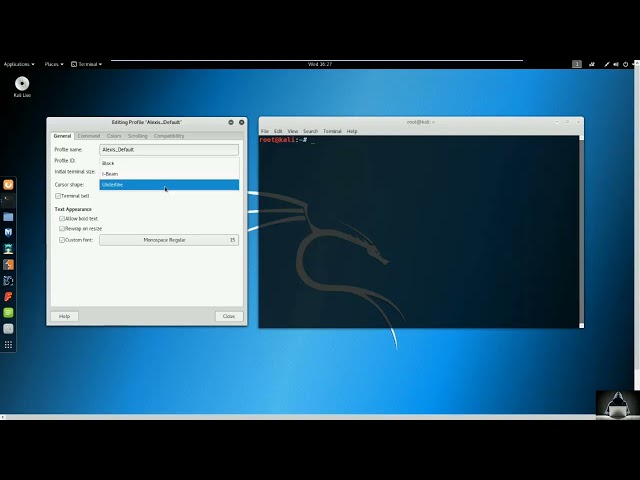Viewport: 640px width, 480px height.
Task: Close the Editing Profile dialog with X icon
Action: [x=242, y=122]
